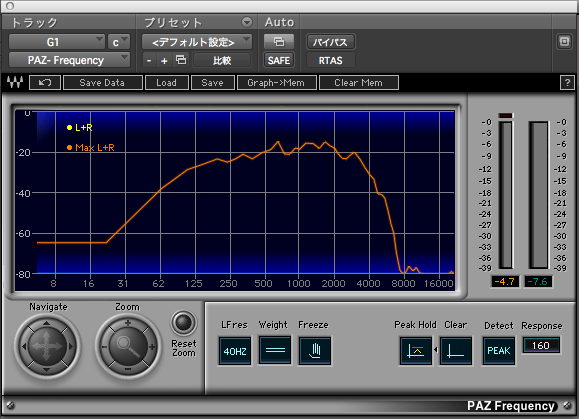Toggle the Peak Hold icon button
579x419 pixels.
(x=416, y=351)
